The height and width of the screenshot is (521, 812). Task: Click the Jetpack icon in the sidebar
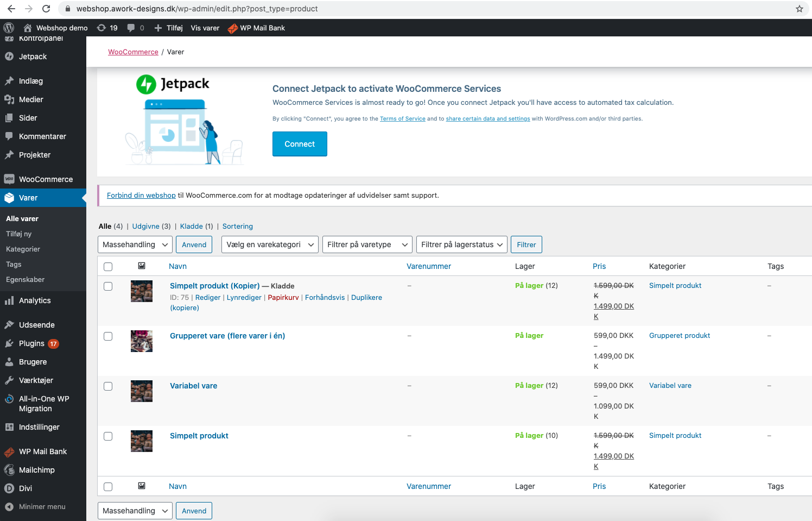(x=9, y=57)
